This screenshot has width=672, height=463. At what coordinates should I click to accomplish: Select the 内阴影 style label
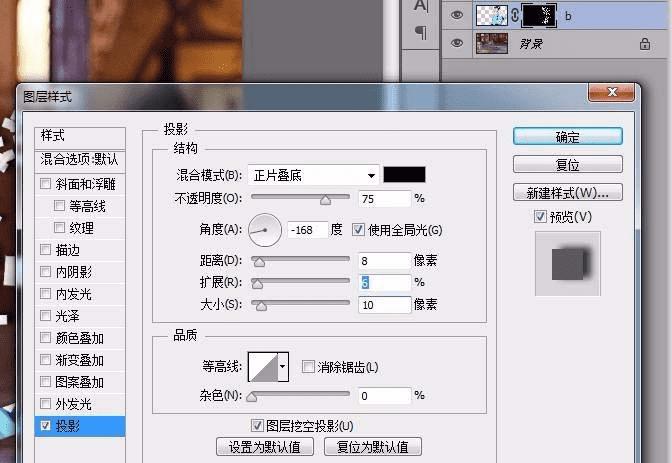click(73, 272)
